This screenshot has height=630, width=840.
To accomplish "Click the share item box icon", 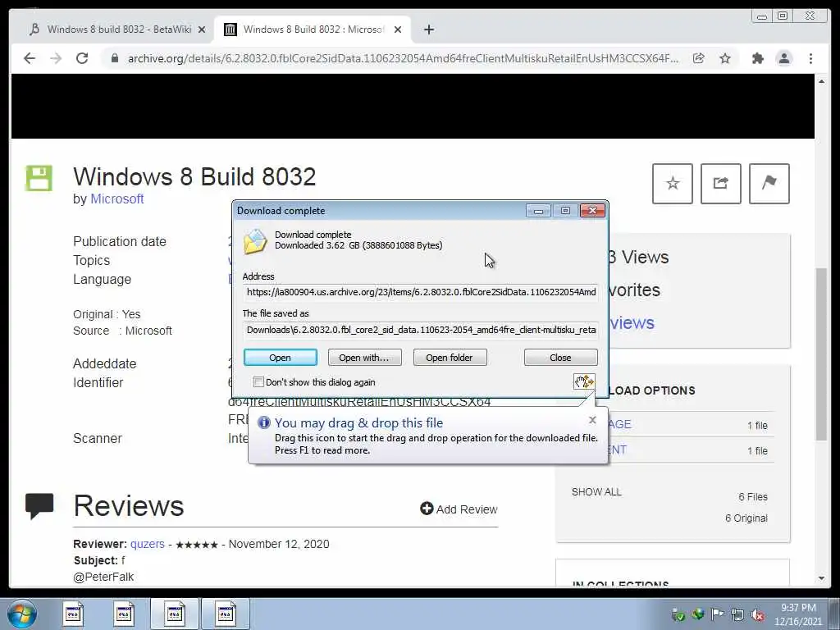I will 720,184.
